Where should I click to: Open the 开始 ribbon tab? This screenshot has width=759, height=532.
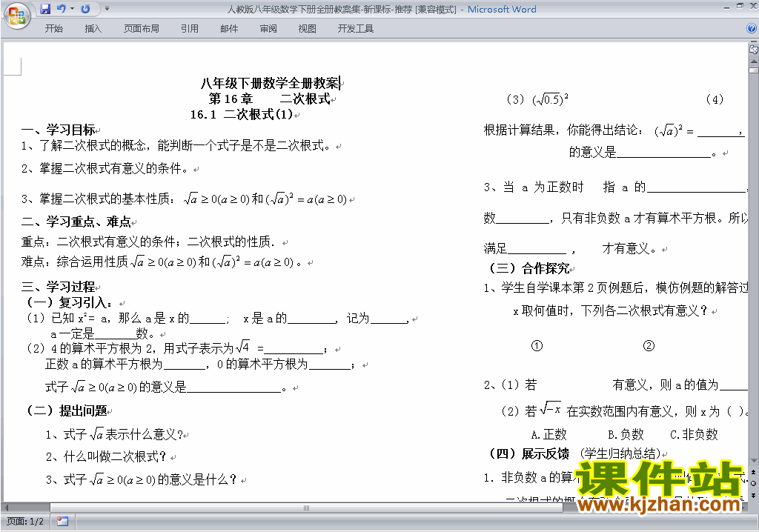point(53,29)
